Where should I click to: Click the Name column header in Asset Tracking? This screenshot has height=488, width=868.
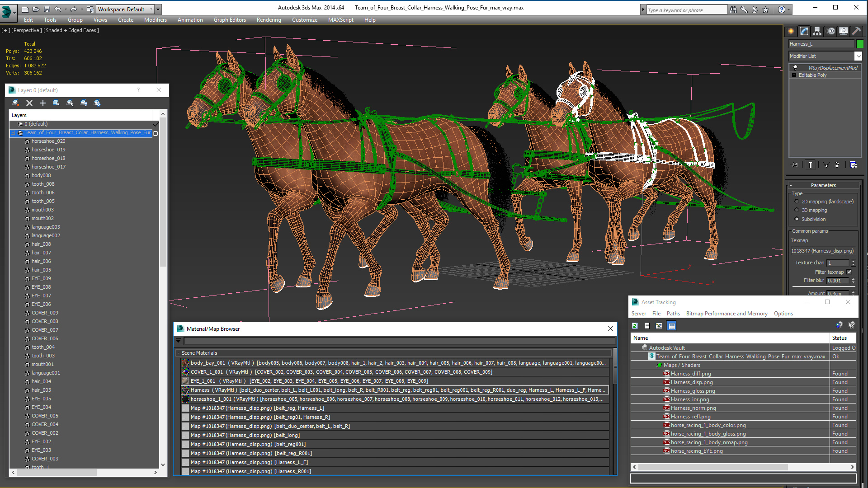point(730,338)
